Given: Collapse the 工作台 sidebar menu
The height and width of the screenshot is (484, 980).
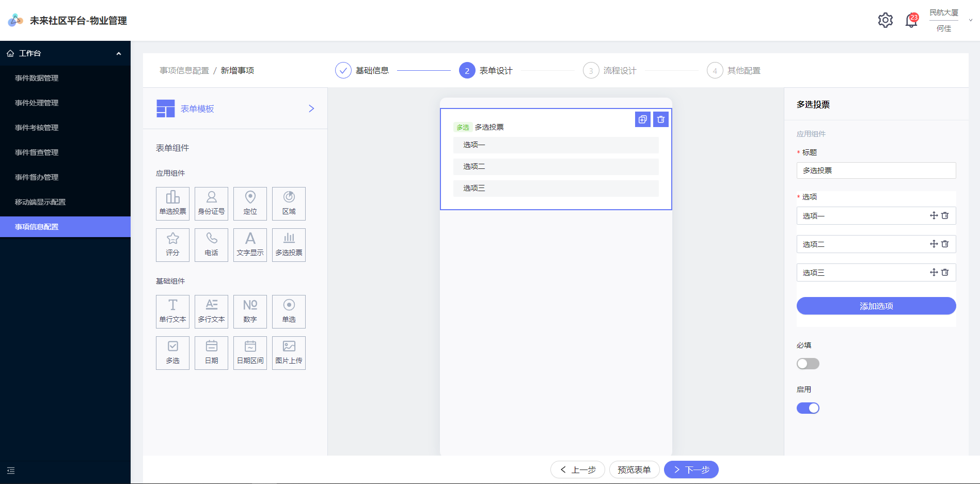Looking at the screenshot, I should pyautogui.click(x=119, y=53).
